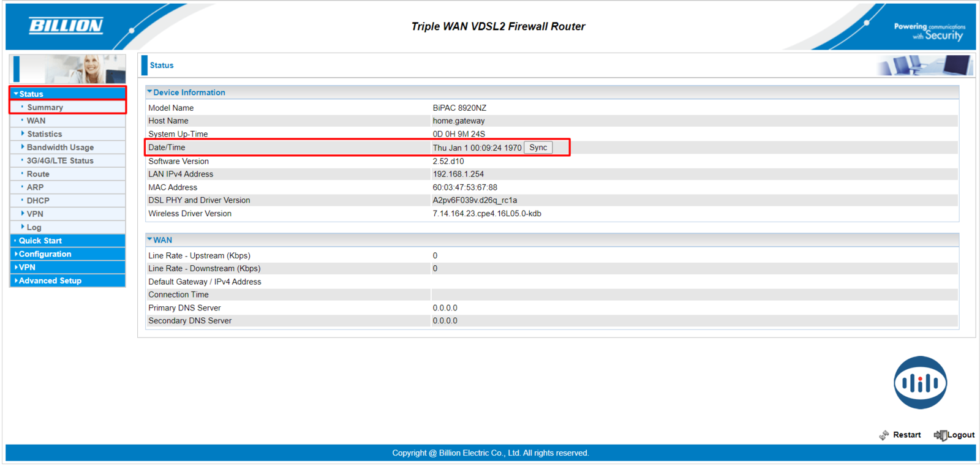Click the Logout door icon
980x466 pixels.
click(940, 435)
